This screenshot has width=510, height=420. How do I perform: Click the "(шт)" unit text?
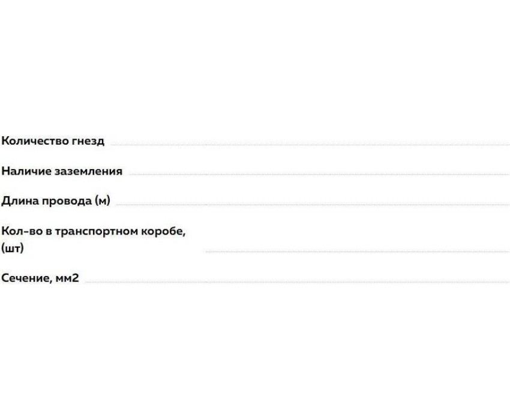click(13, 248)
